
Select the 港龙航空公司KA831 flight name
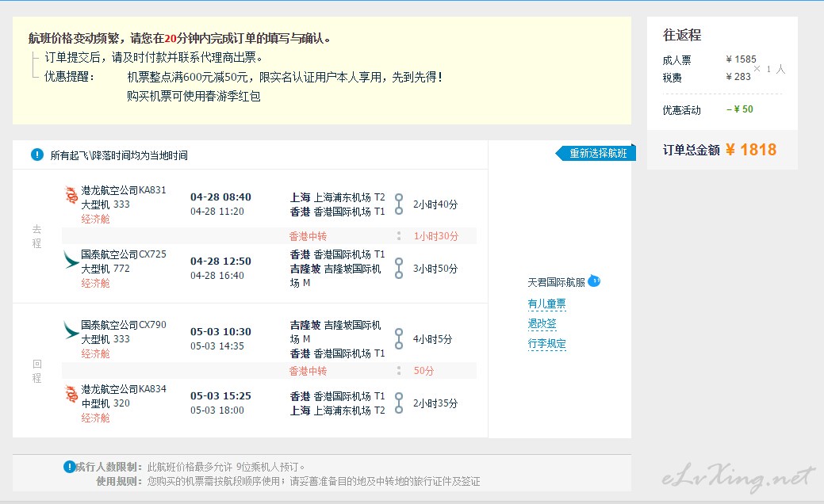coord(124,190)
